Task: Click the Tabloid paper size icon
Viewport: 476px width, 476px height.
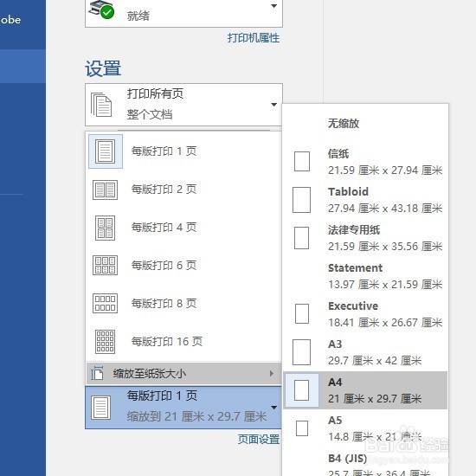Action: click(301, 200)
